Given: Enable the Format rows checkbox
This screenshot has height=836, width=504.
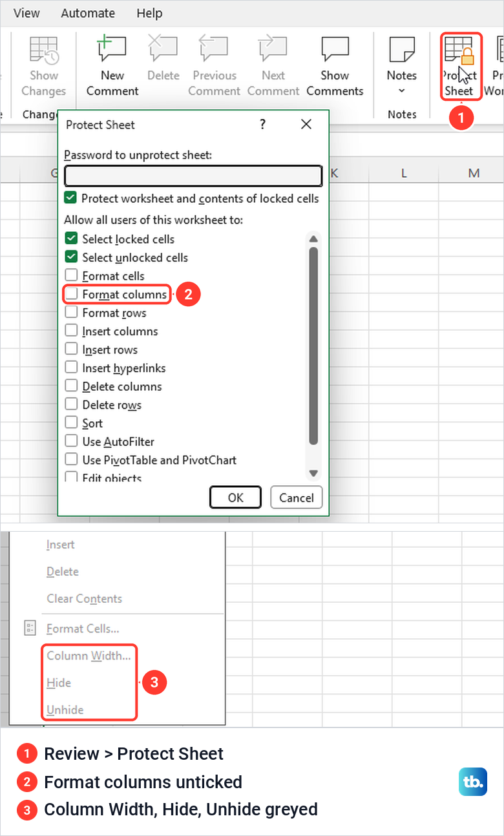Looking at the screenshot, I should 71,313.
